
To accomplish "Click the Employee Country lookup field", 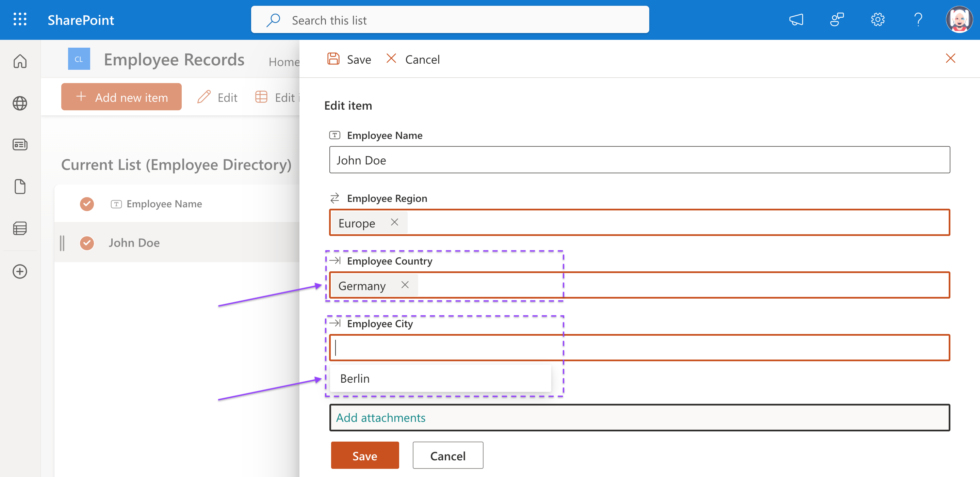I will [x=639, y=285].
